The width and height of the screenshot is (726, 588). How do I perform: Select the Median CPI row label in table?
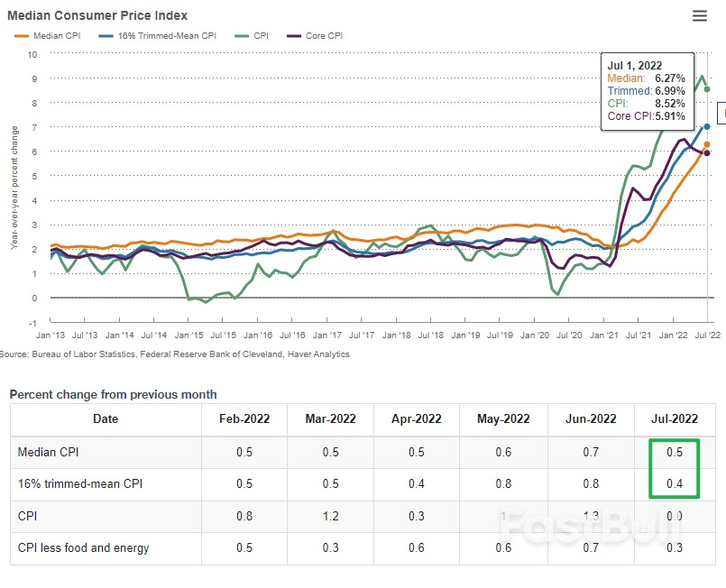(x=47, y=451)
